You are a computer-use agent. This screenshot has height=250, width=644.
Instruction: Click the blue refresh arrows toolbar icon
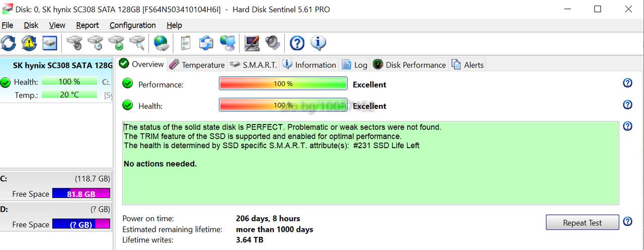pos(8,43)
